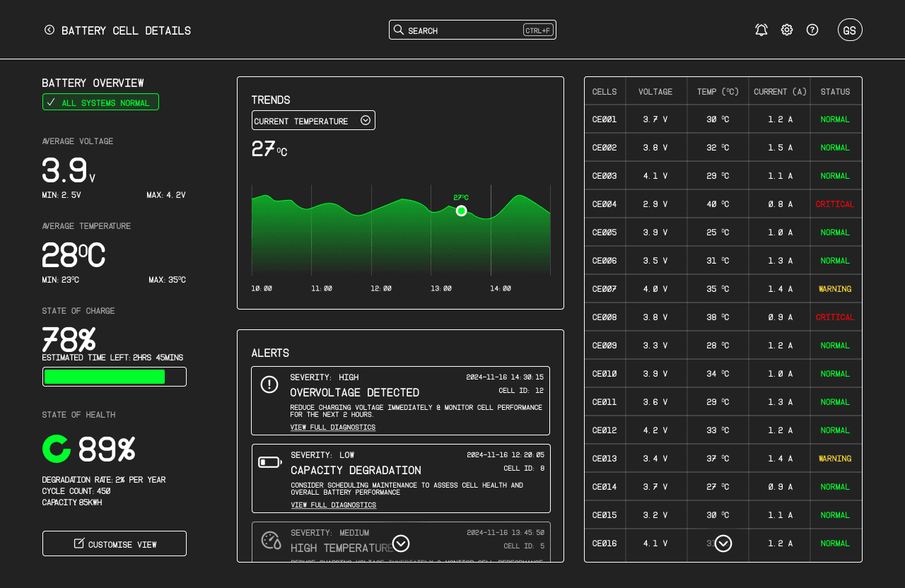
Task: Click the Overvoltage Detected alert title
Action: (354, 392)
